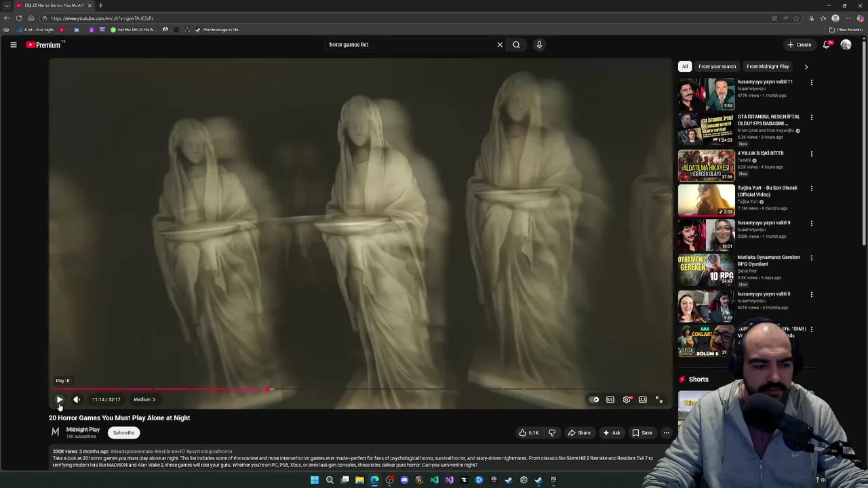Play the video with the Play button
868x488 pixels.
tap(60, 399)
